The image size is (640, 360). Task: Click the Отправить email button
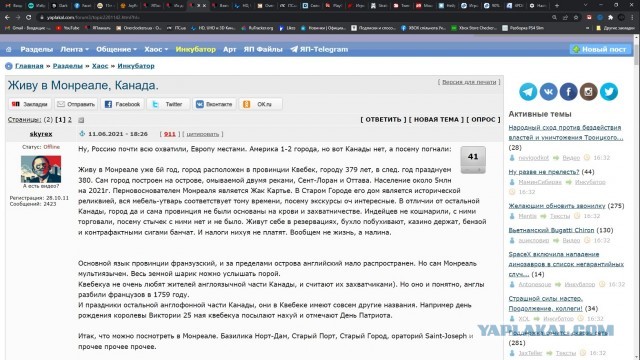tap(76, 104)
